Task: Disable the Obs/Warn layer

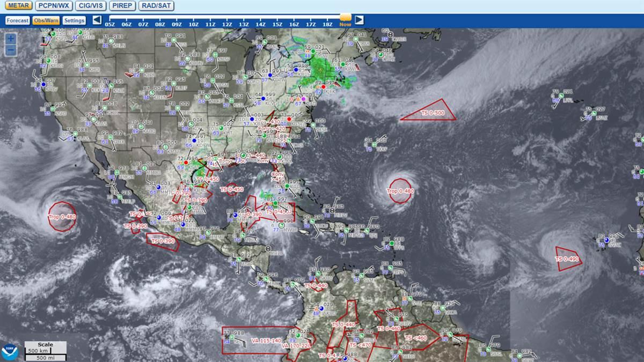Action: [x=46, y=20]
